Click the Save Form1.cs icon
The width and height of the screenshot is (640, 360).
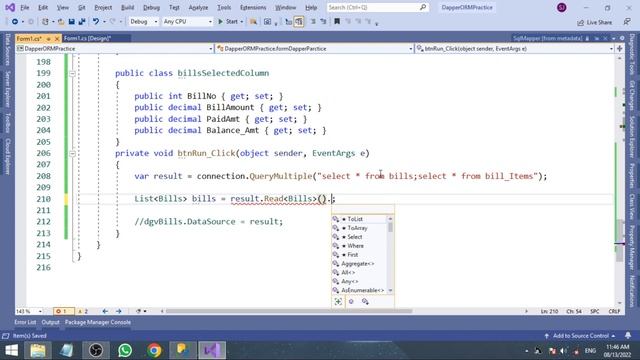pyautogui.click(x=71, y=22)
